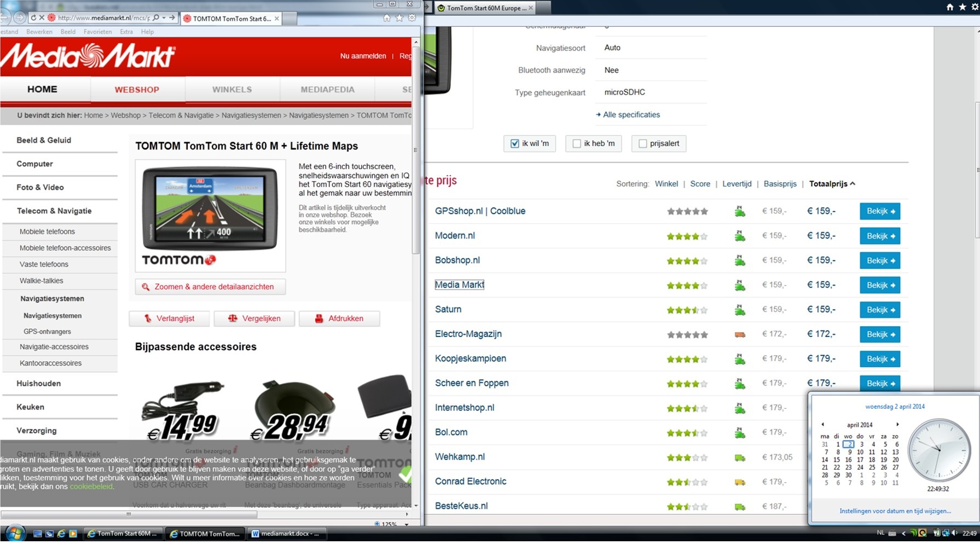Click Zoomen & andere detailaanzichten

pyautogui.click(x=210, y=287)
